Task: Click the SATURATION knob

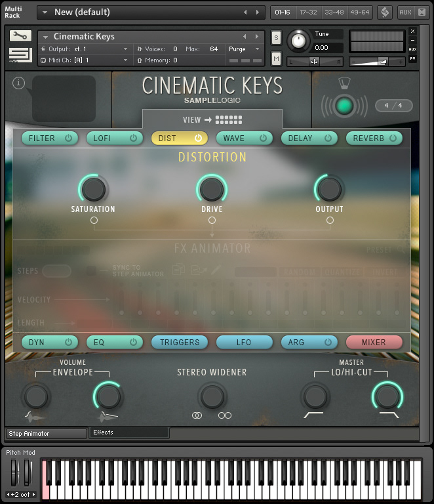Action: tap(93, 189)
